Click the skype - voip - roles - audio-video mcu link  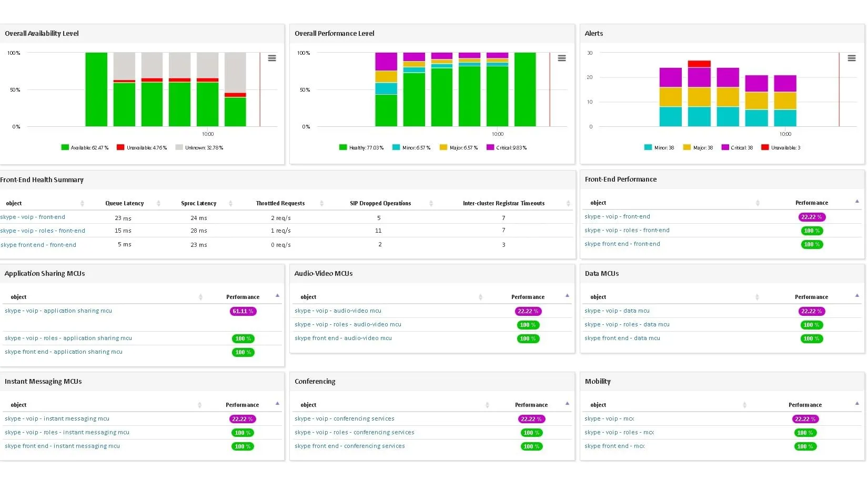tap(348, 324)
